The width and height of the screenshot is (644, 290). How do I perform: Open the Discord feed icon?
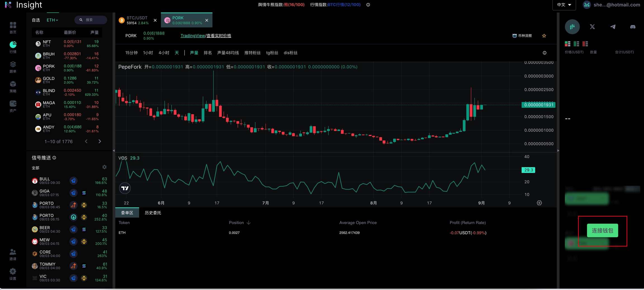[633, 27]
